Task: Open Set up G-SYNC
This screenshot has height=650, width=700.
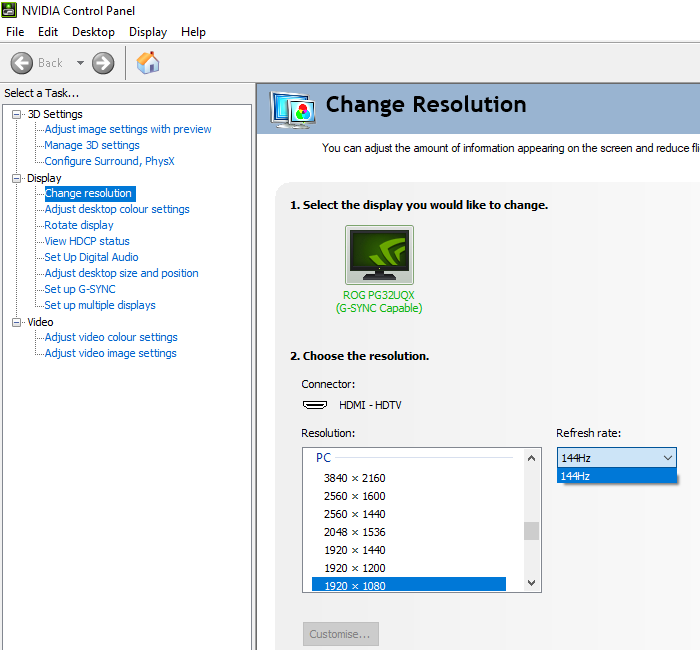Action: [80, 289]
